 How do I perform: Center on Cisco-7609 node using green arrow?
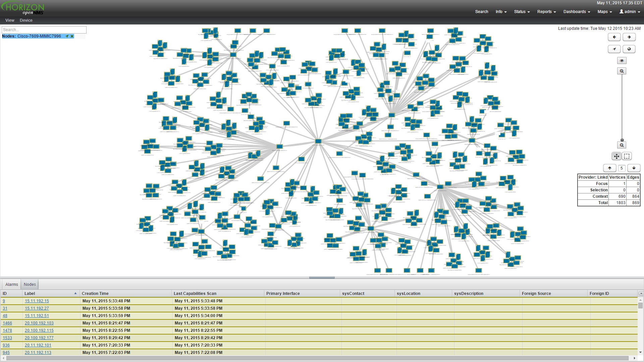click(67, 36)
